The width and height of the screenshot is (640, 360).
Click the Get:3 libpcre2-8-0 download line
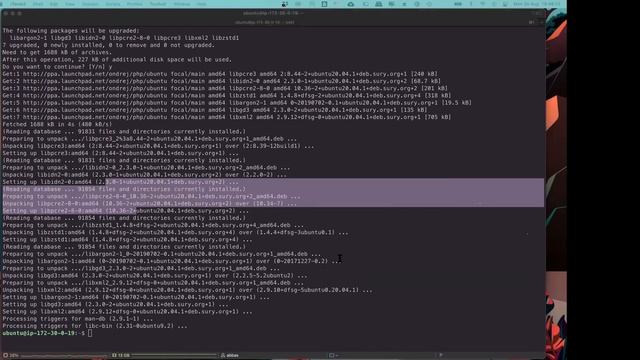[x=225, y=88]
